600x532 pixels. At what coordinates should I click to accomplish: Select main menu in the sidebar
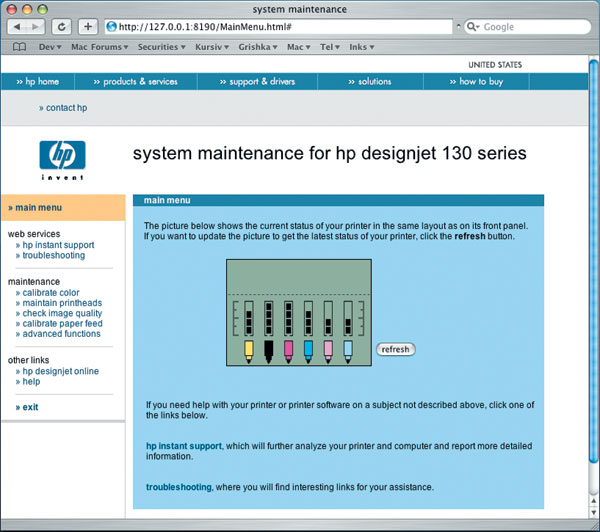pyautogui.click(x=63, y=207)
